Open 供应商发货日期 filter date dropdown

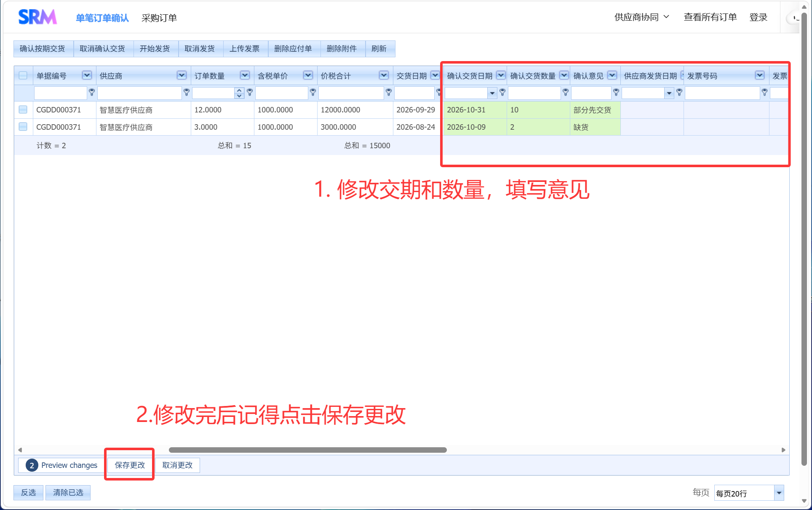click(x=669, y=93)
